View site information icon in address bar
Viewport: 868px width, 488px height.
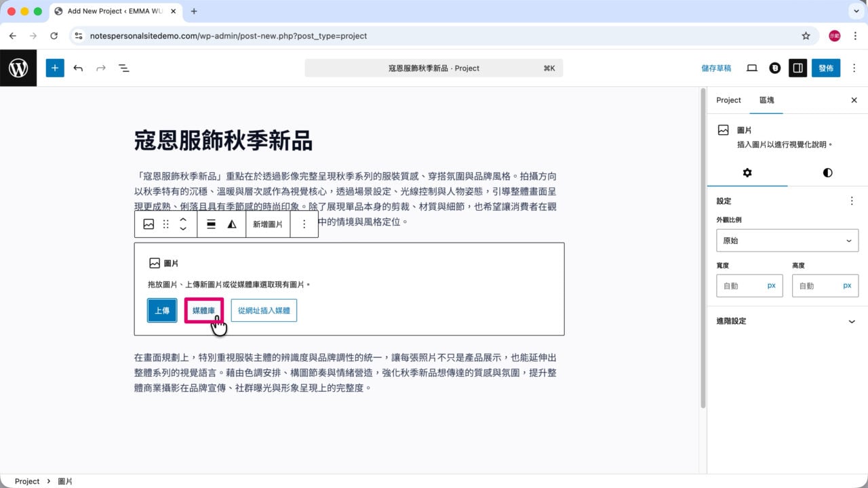click(x=79, y=36)
